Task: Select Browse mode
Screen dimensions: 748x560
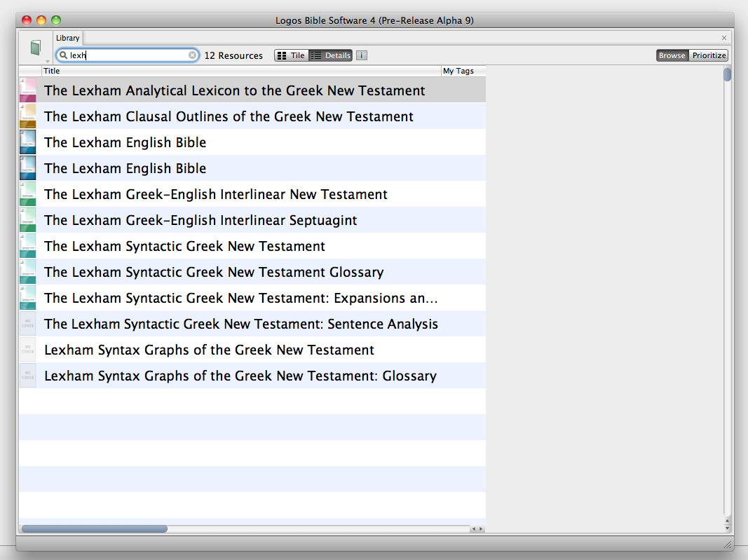Action: (x=672, y=55)
